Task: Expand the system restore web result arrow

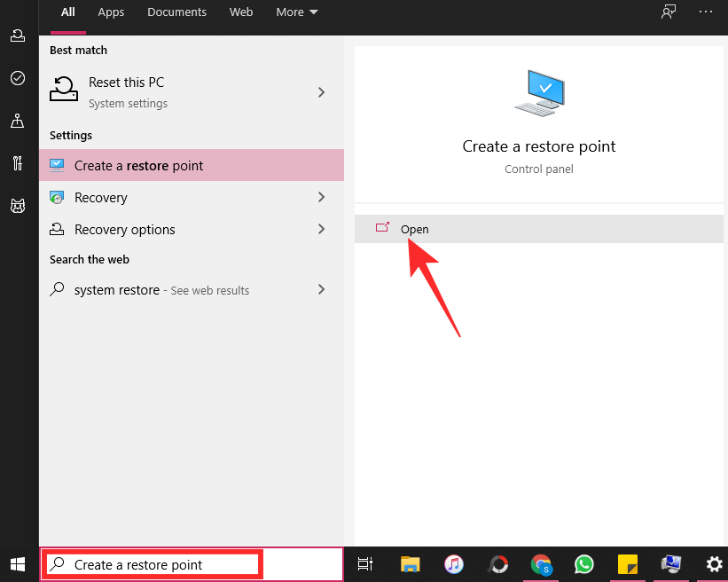Action: pos(321,289)
